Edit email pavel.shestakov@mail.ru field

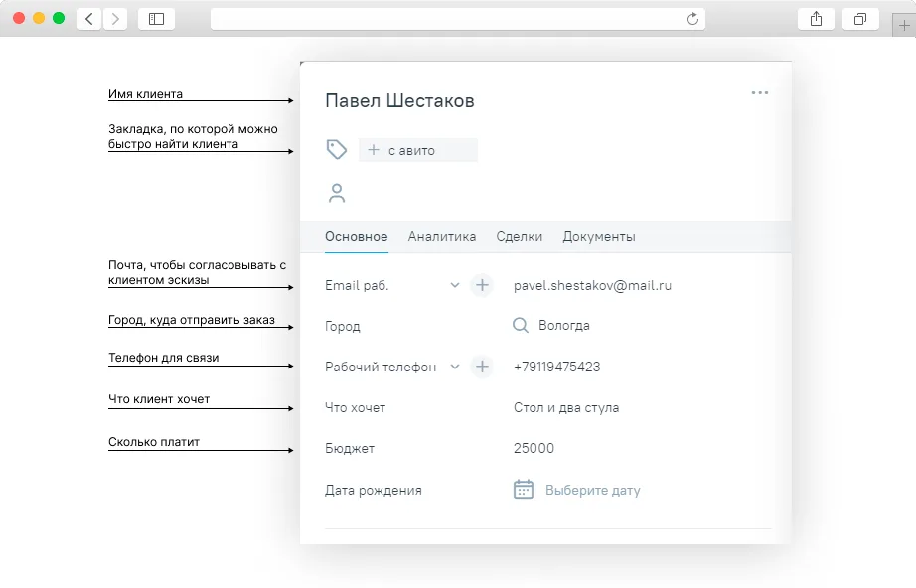(x=592, y=285)
